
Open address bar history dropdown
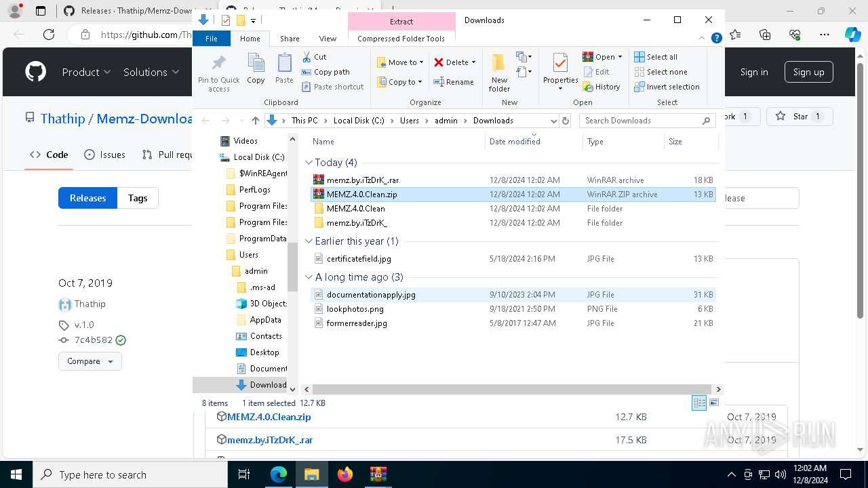553,121
